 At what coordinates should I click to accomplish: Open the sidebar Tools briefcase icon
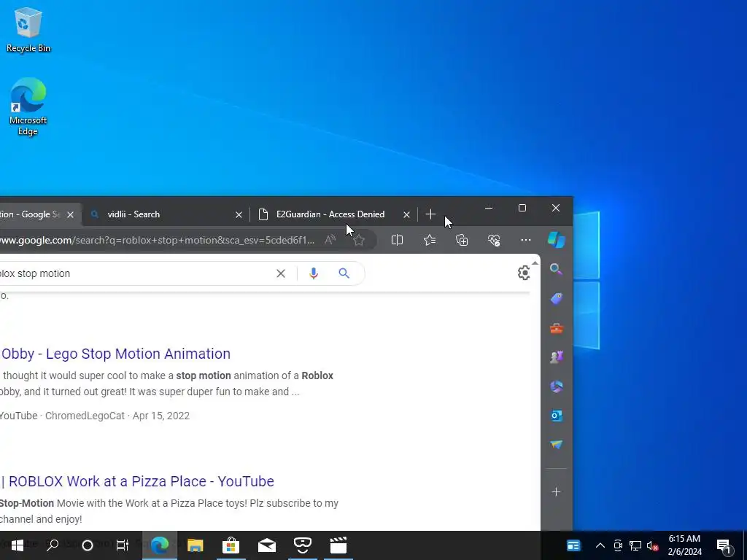coord(556,328)
